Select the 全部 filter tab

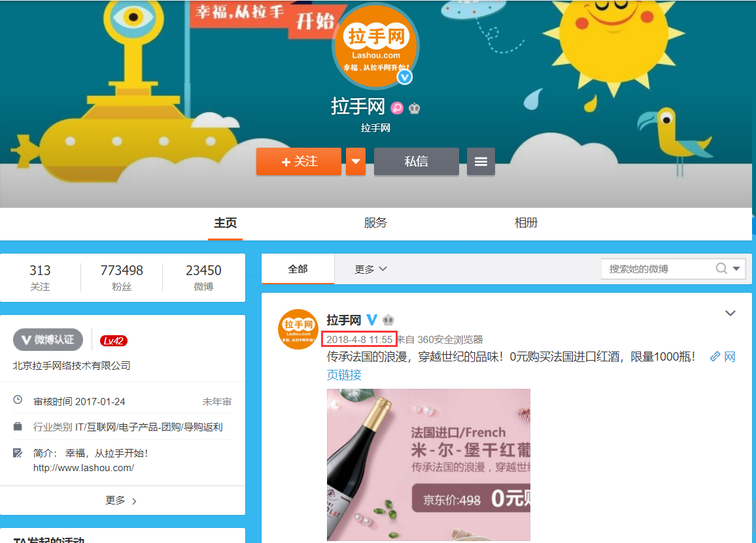click(x=298, y=269)
